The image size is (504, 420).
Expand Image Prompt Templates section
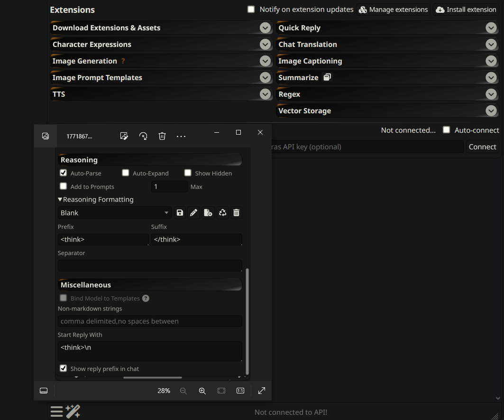(x=265, y=77)
